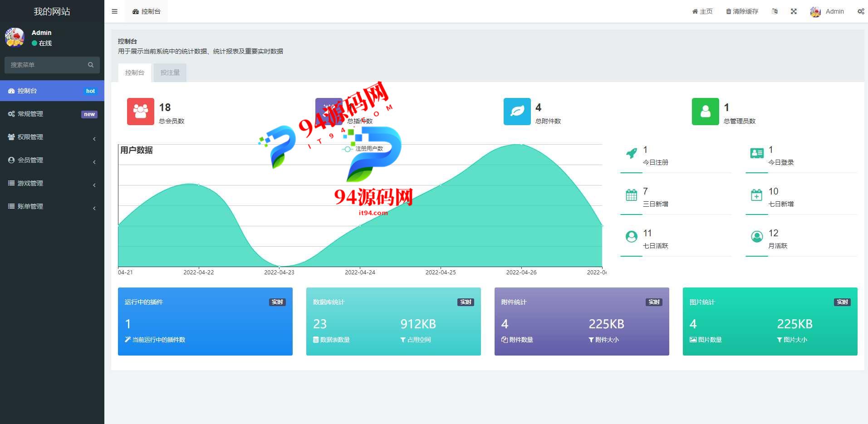The height and width of the screenshot is (424, 868).
Task: Click the ID card icon for 今日登录
Action: click(x=757, y=153)
